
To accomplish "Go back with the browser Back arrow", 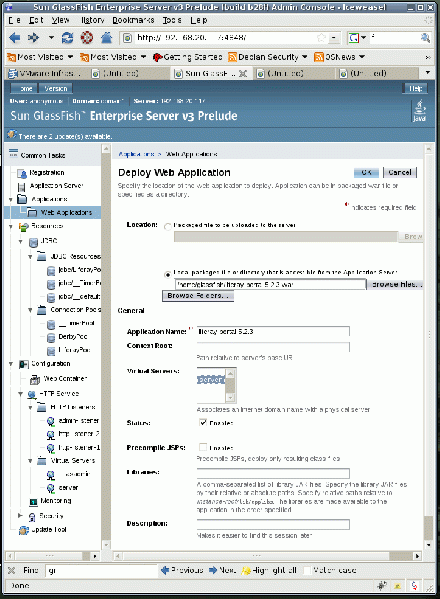I will pos(15,37).
